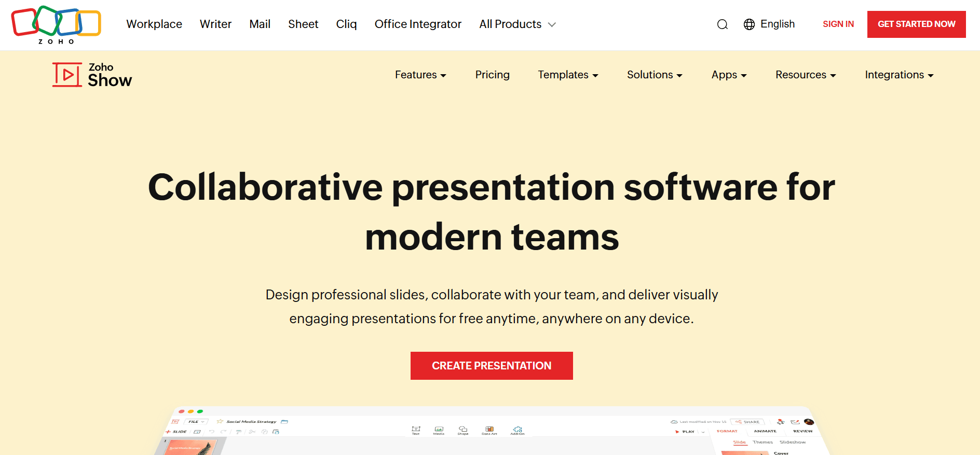Click the Social Media Strategy title

pyautogui.click(x=251, y=422)
